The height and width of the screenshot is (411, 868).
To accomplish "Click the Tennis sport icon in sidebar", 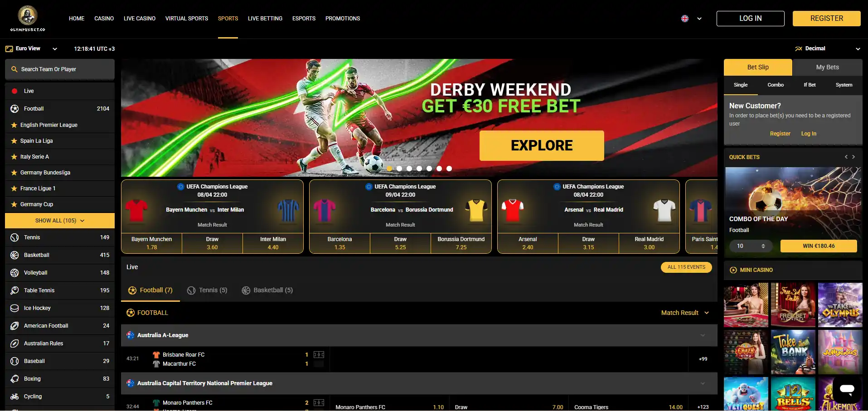I will tap(15, 237).
